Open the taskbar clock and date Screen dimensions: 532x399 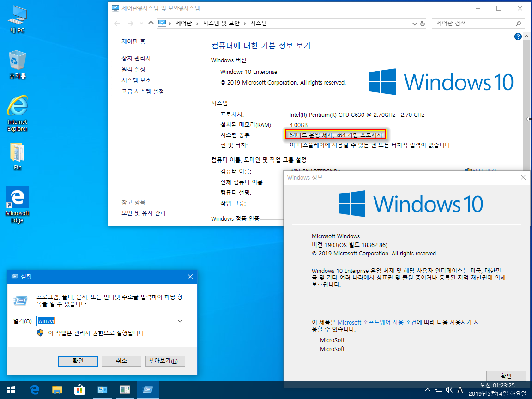pos(497,390)
